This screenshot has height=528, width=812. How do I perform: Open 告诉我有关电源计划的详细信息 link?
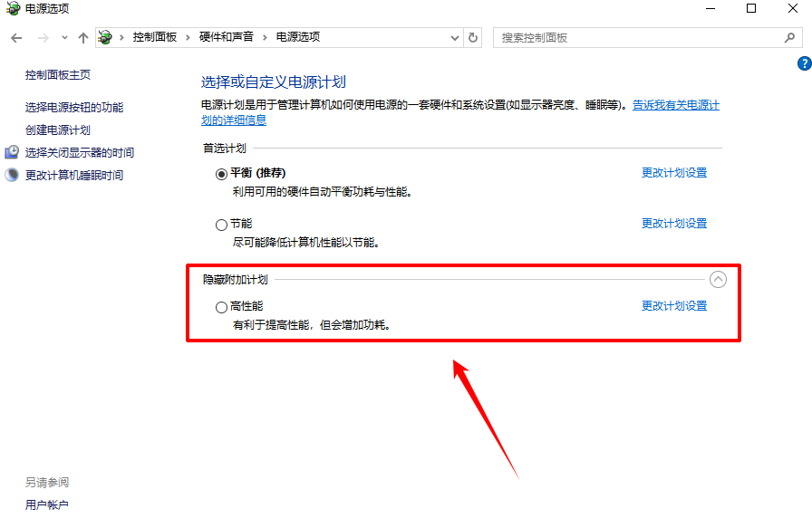tap(676, 105)
